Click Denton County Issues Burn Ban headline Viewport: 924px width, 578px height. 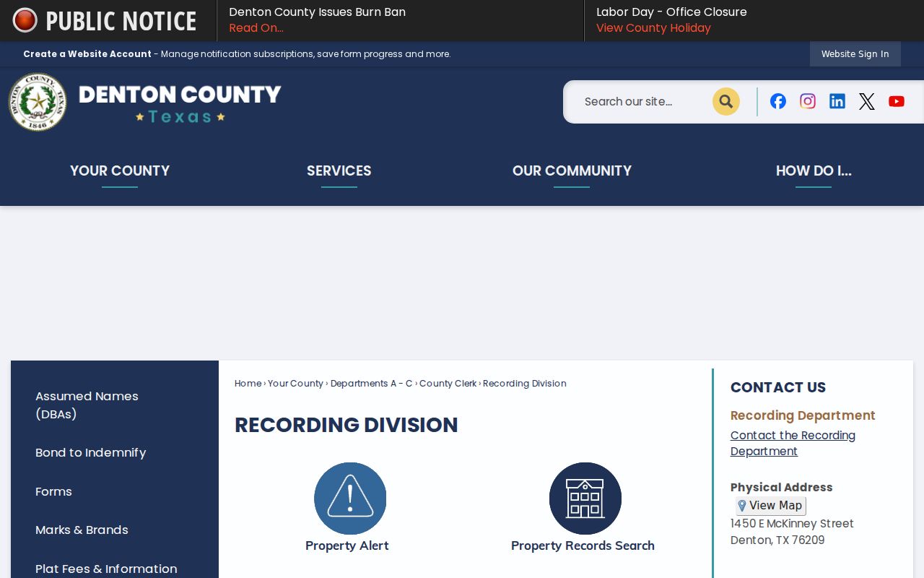coord(317,12)
